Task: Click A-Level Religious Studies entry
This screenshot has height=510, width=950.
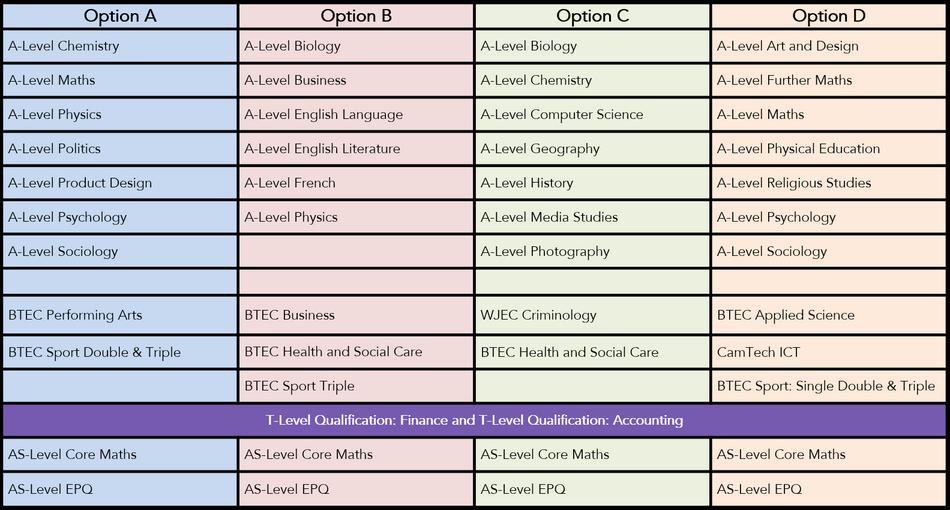Action: click(x=794, y=183)
